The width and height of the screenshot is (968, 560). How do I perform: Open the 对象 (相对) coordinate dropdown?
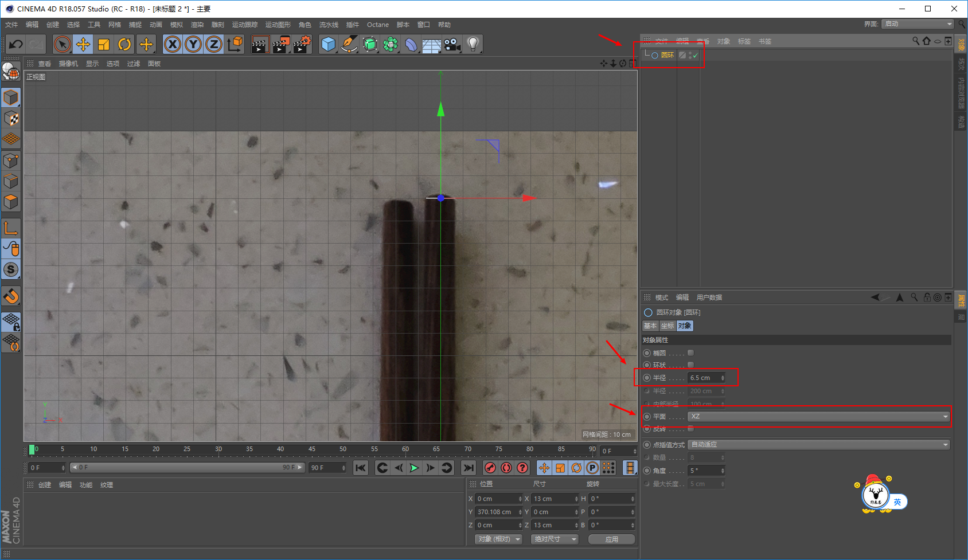click(498, 539)
